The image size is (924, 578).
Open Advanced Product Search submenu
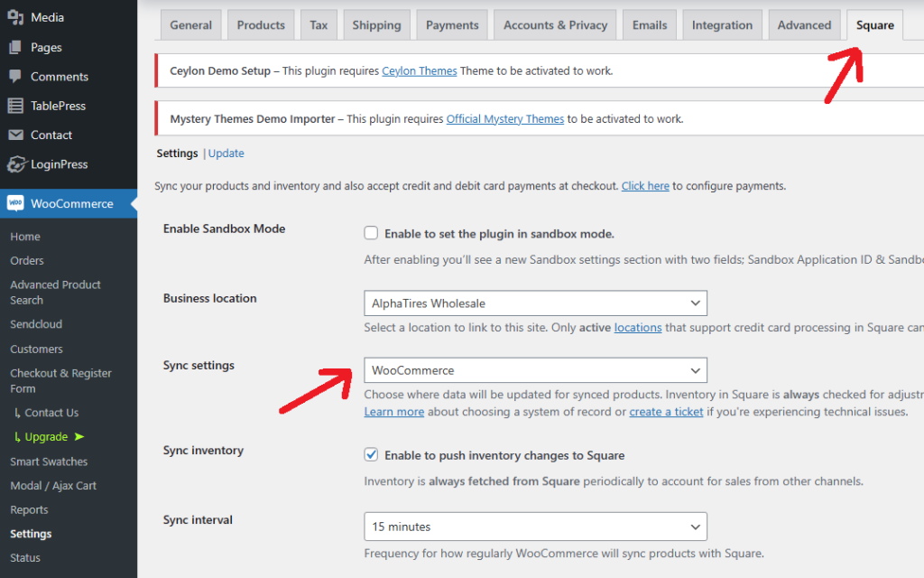[55, 292]
